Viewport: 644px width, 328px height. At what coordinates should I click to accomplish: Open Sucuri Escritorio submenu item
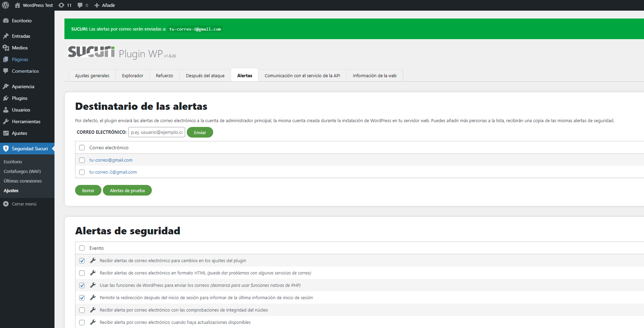pos(13,162)
